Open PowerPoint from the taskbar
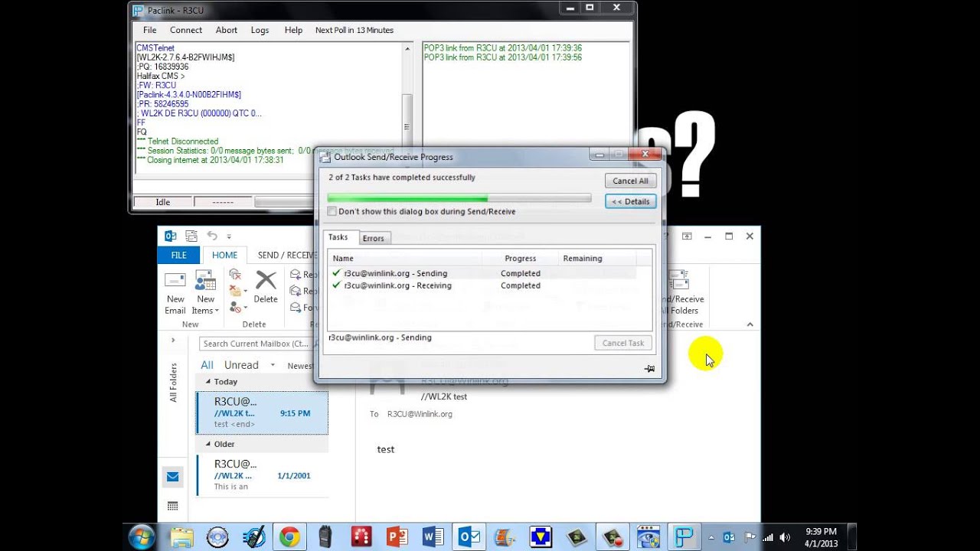Screen dimensions: 980x551 (397, 537)
